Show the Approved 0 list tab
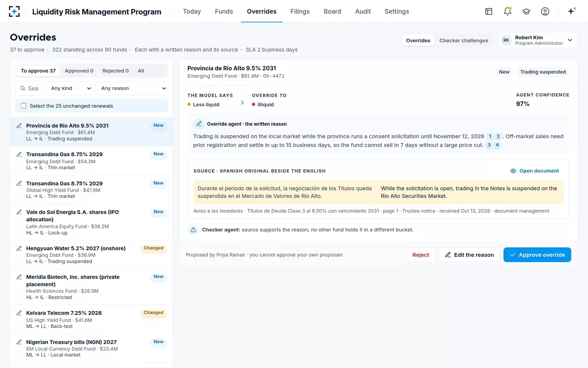 79,71
